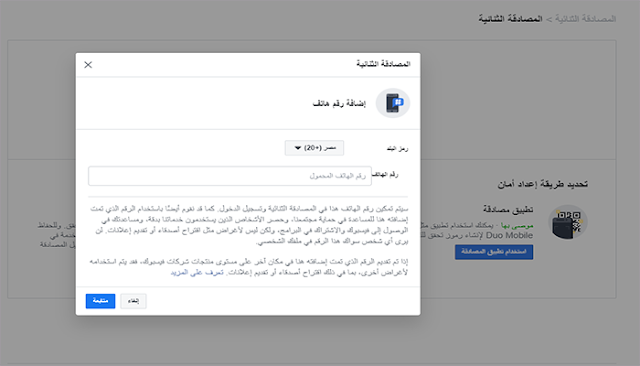The image size is (640, 366).
Task: Click the رمز البلد label
Action: [x=397, y=149]
